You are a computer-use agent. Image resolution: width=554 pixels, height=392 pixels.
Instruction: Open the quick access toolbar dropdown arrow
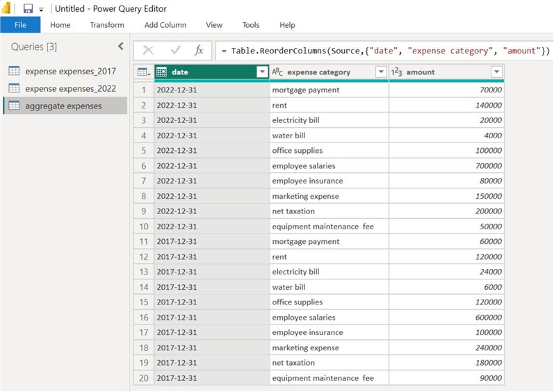coord(41,10)
